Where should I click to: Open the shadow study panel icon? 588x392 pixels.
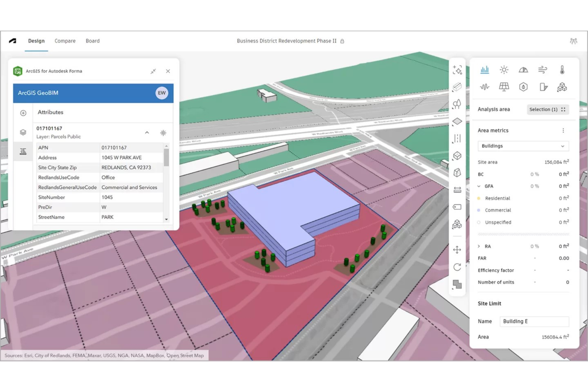(543, 87)
